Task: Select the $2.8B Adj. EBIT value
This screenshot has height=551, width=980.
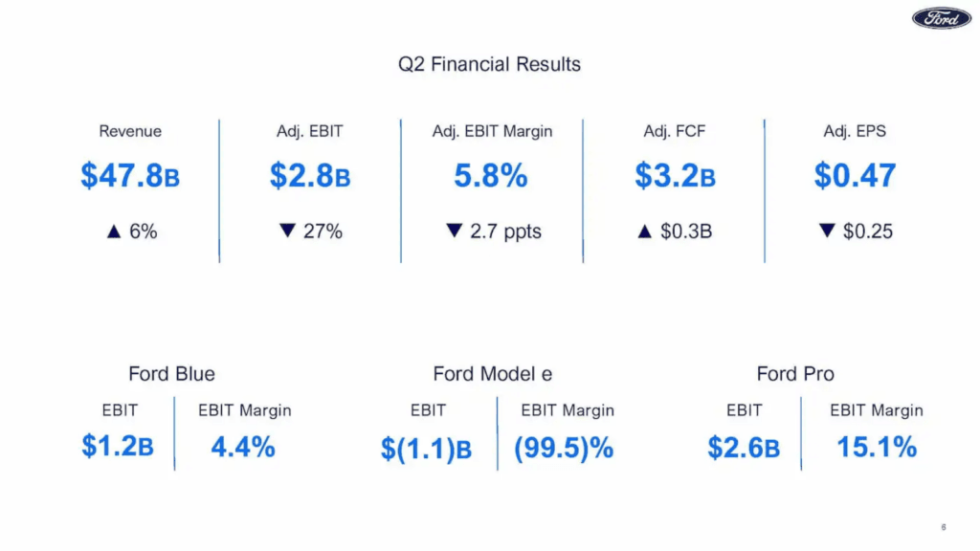Action: [309, 176]
